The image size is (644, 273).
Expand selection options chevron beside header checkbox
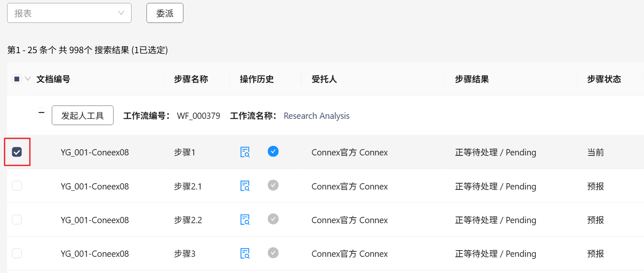pos(28,79)
